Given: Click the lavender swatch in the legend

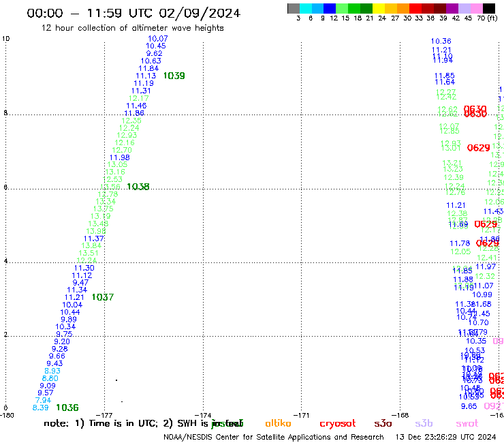Looking at the screenshot, I should tap(464, 8).
